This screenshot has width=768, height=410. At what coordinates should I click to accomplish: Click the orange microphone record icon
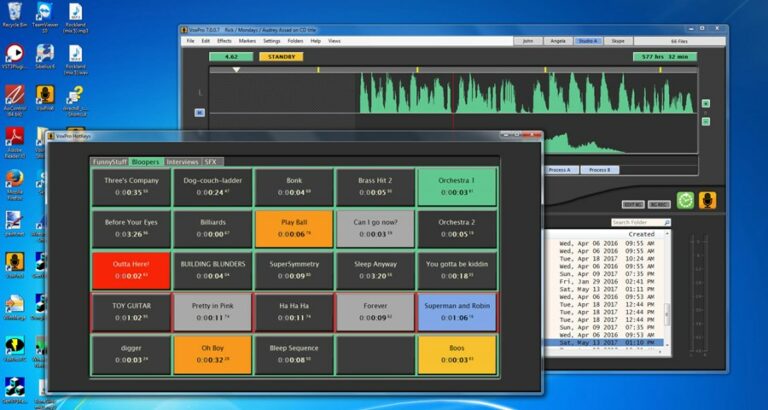[x=707, y=200]
